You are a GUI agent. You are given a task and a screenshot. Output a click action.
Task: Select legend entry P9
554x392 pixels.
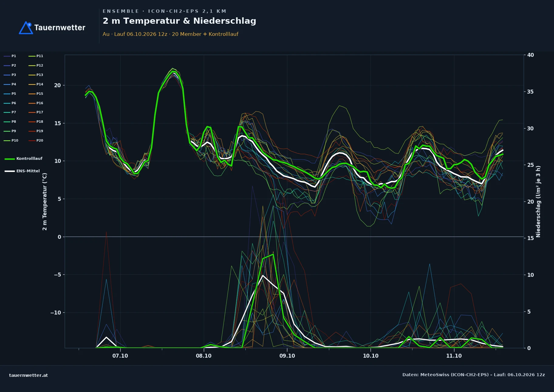(10, 131)
